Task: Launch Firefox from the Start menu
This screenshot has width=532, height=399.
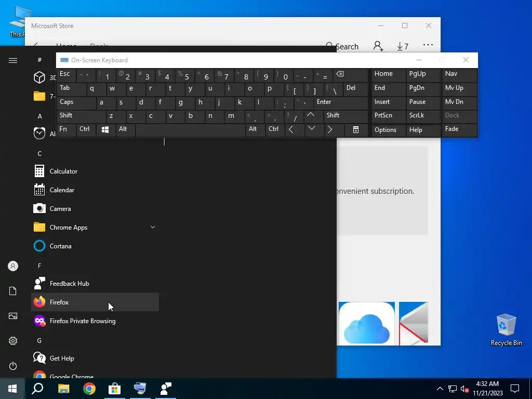Action: [95, 302]
